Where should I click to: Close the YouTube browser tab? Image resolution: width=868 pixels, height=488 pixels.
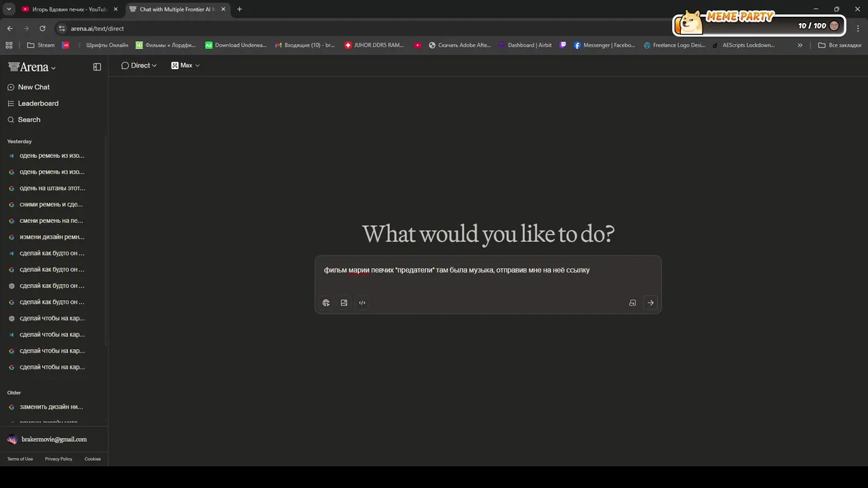coord(115,9)
